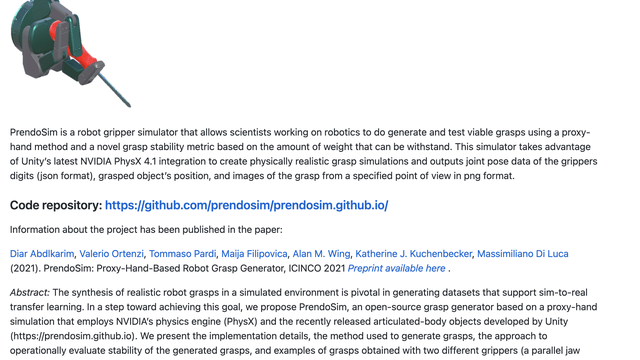The image size is (640, 360).
Task: Open the GitHub code repository link
Action: (247, 205)
